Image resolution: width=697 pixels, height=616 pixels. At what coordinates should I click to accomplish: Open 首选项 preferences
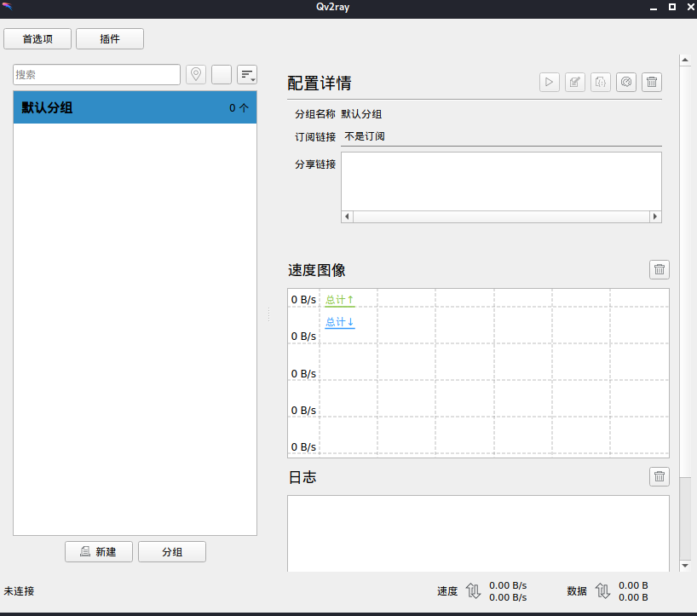click(x=37, y=39)
